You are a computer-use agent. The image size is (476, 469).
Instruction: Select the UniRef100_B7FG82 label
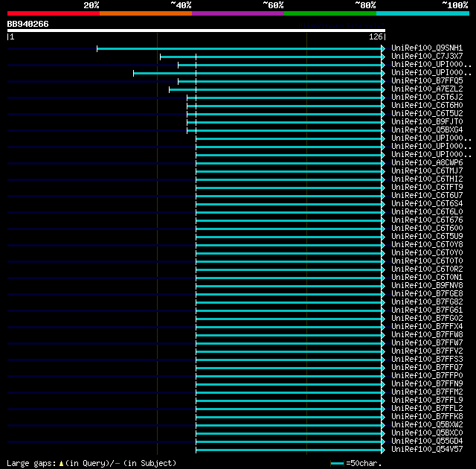coord(427,302)
